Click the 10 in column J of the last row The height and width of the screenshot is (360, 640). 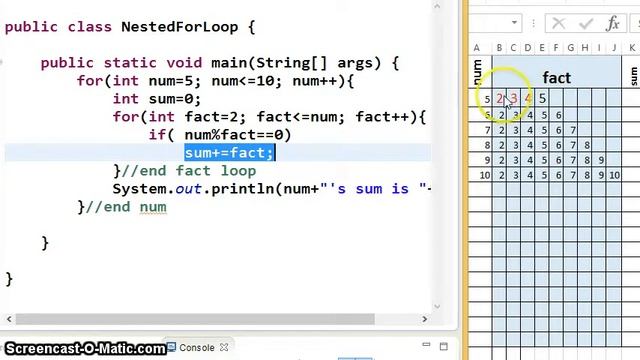point(614,175)
